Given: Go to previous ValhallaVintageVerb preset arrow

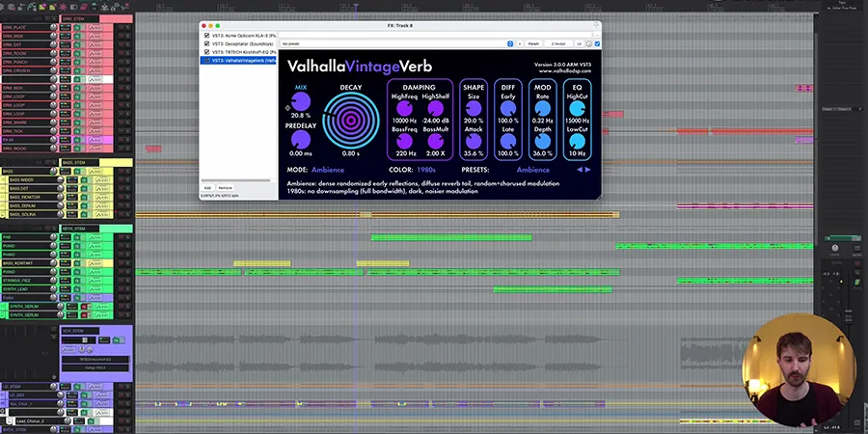Looking at the screenshot, I should pos(580,170).
